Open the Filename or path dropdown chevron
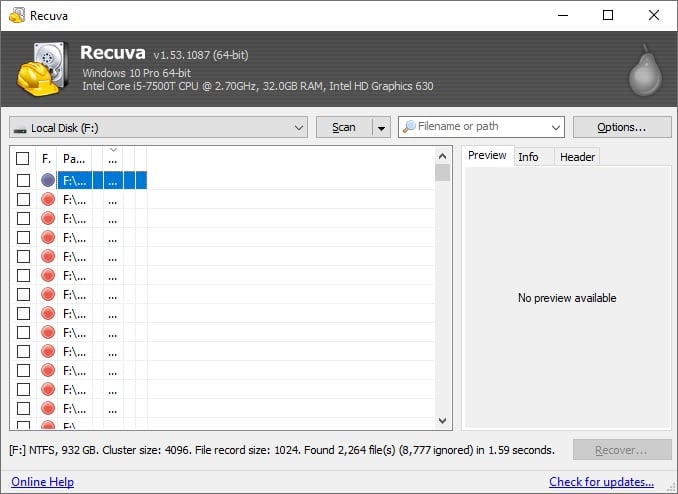The width and height of the screenshot is (678, 494). pos(556,128)
